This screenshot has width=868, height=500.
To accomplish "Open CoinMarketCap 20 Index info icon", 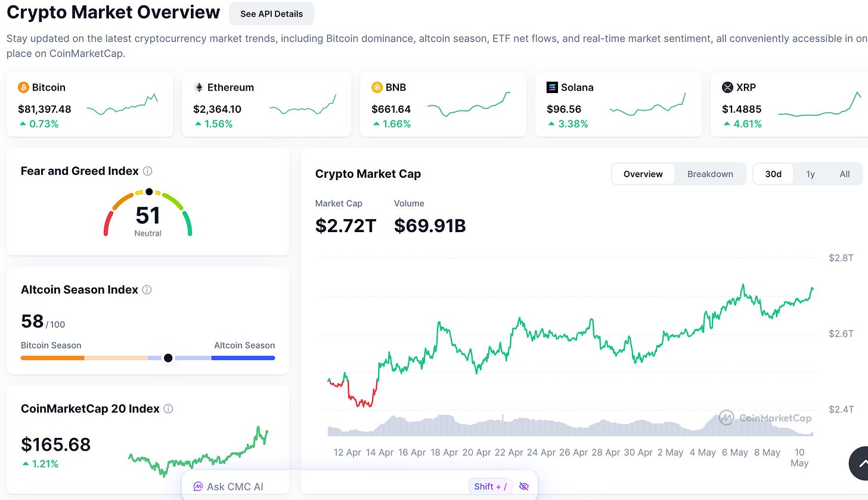I will point(168,409).
